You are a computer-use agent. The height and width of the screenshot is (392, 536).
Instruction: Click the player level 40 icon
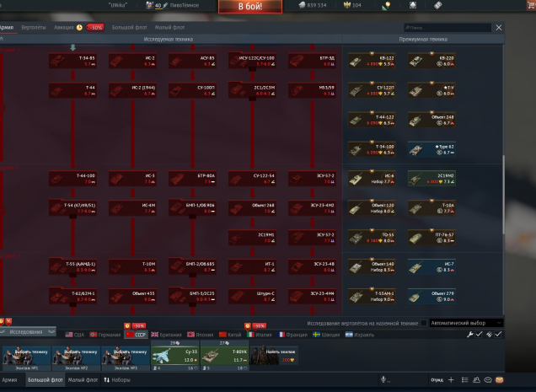(150, 5)
